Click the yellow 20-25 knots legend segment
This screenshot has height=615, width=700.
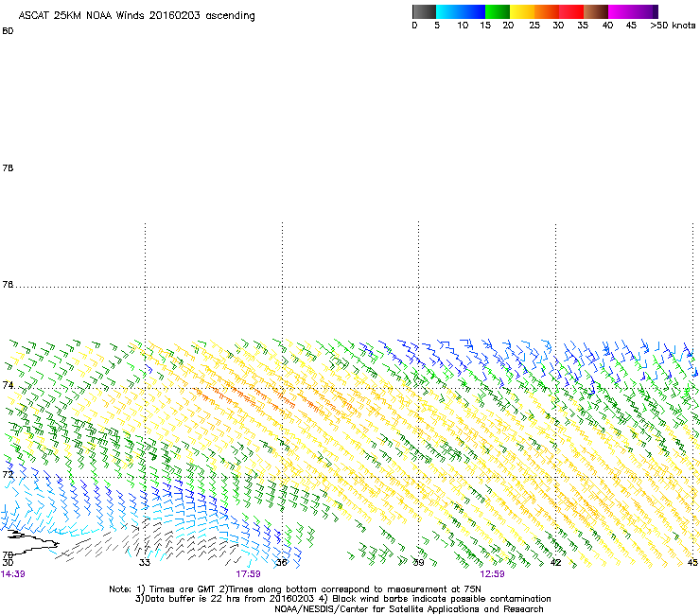pyautogui.click(x=522, y=11)
